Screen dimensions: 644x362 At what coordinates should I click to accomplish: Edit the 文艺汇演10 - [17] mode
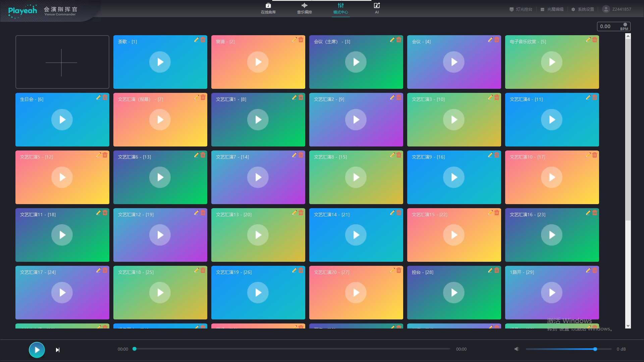coord(588,155)
